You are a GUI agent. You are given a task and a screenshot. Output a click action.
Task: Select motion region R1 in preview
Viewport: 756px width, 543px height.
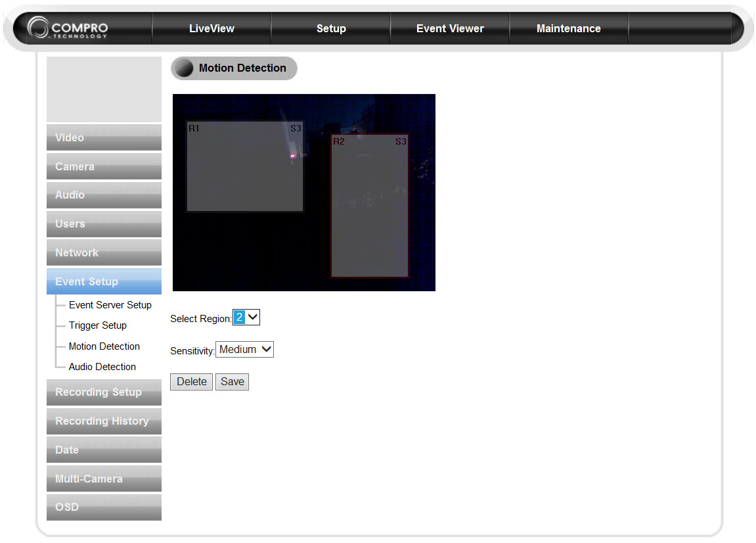point(245,166)
